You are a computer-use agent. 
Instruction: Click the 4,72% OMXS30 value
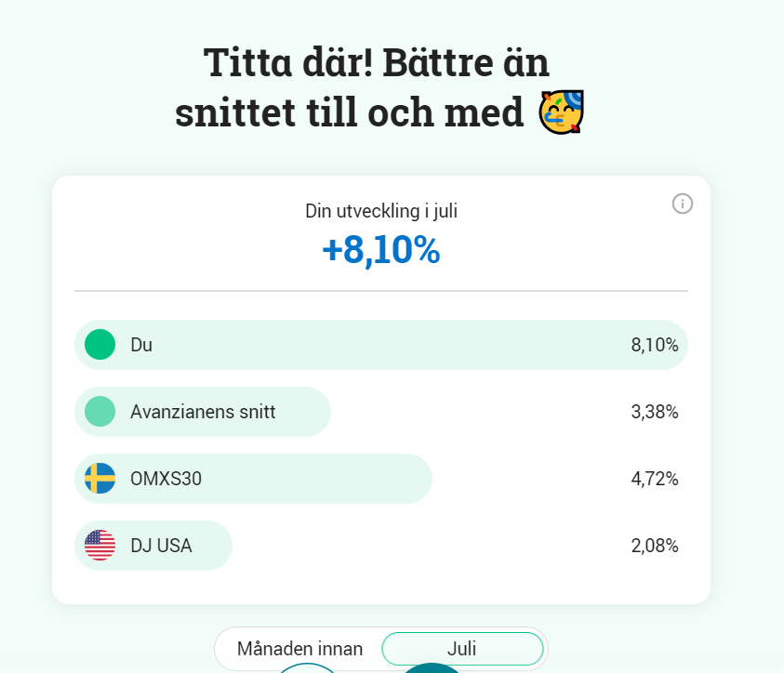point(655,479)
